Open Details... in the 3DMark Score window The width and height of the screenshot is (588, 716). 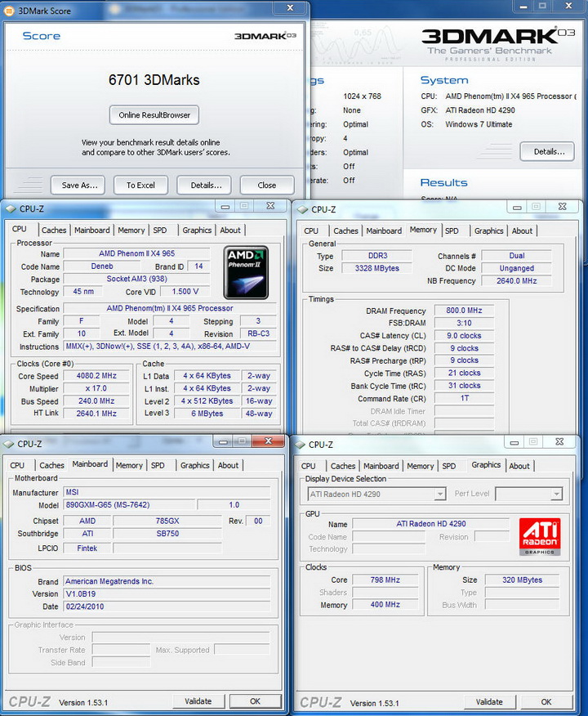click(x=204, y=186)
